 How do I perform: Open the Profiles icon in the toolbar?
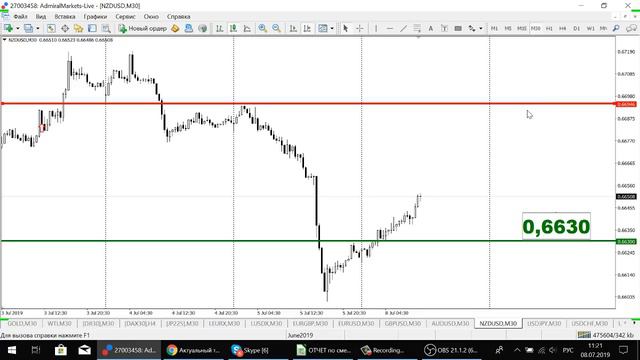tap(28, 28)
